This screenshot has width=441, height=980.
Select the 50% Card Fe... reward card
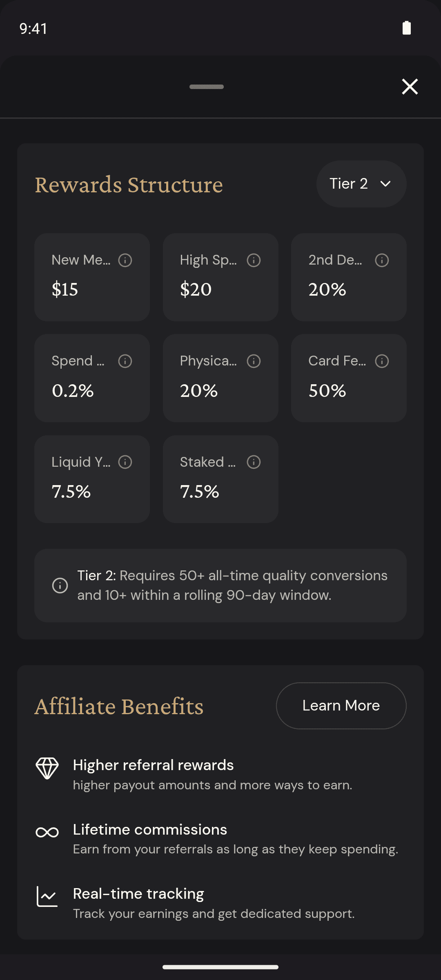tap(349, 378)
